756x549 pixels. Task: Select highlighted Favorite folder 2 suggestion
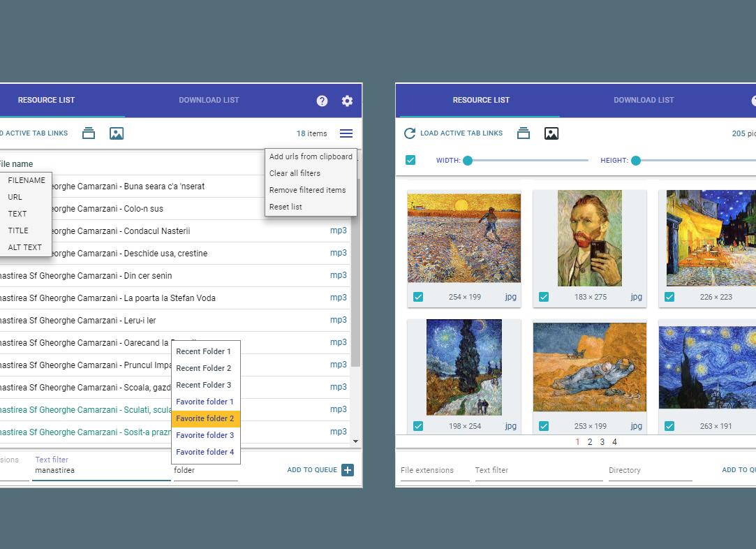coord(206,418)
